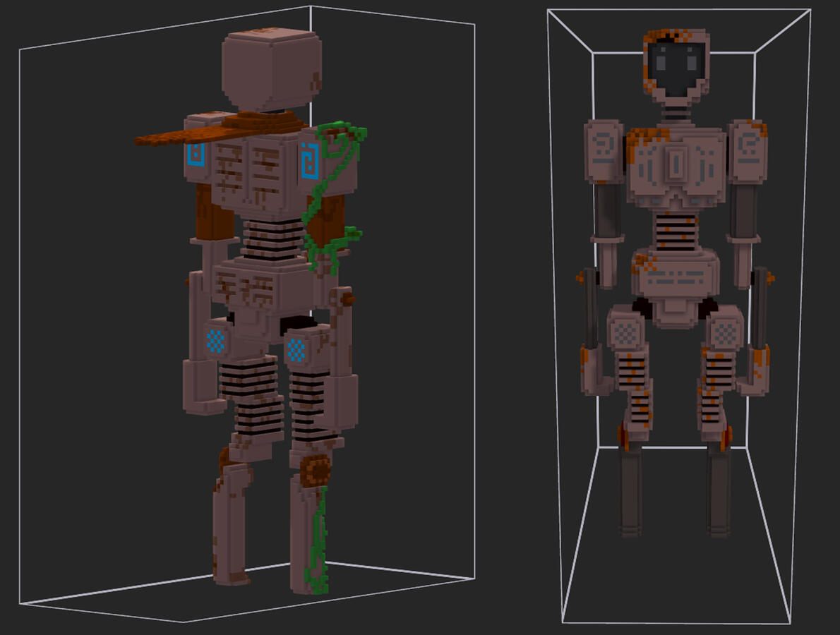Click the right robot's dark left shin

tap(630, 490)
